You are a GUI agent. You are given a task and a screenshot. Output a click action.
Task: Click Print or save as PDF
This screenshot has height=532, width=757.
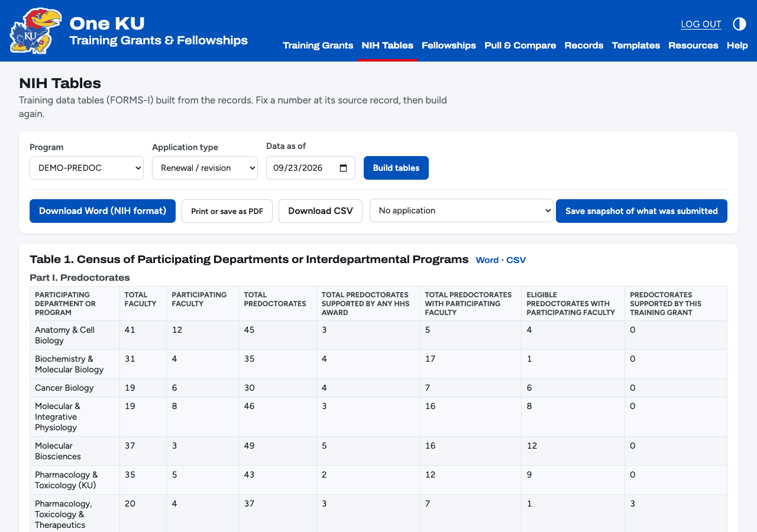coord(227,211)
